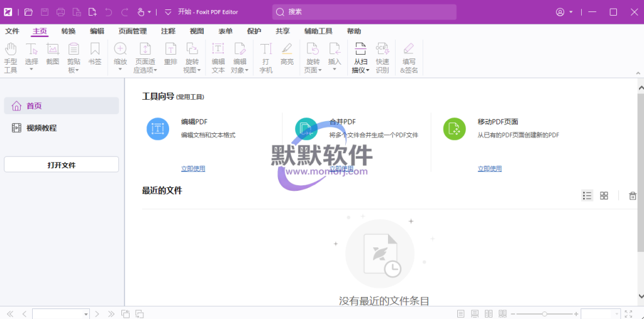The width and height of the screenshot is (644, 319).
Task: Open the From Scanner (从扫描仪) dropdown
Action: pos(360,70)
